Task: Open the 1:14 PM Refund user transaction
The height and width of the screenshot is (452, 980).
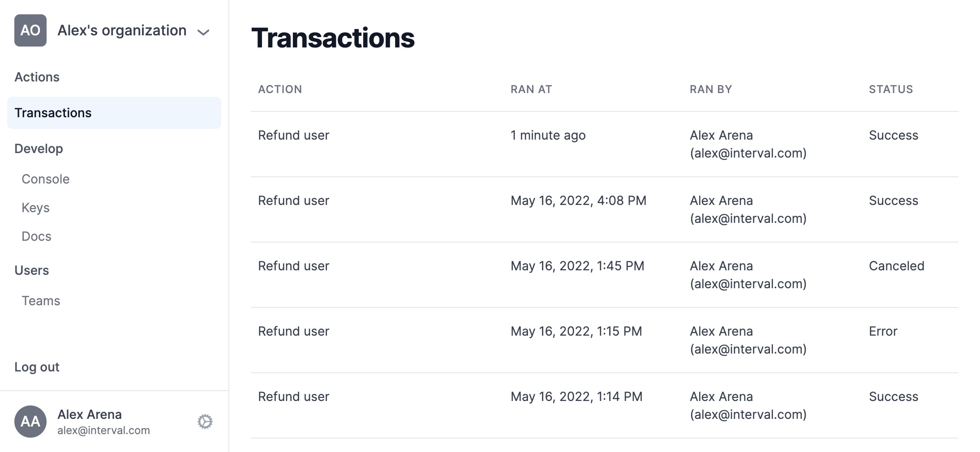Action: [605, 405]
